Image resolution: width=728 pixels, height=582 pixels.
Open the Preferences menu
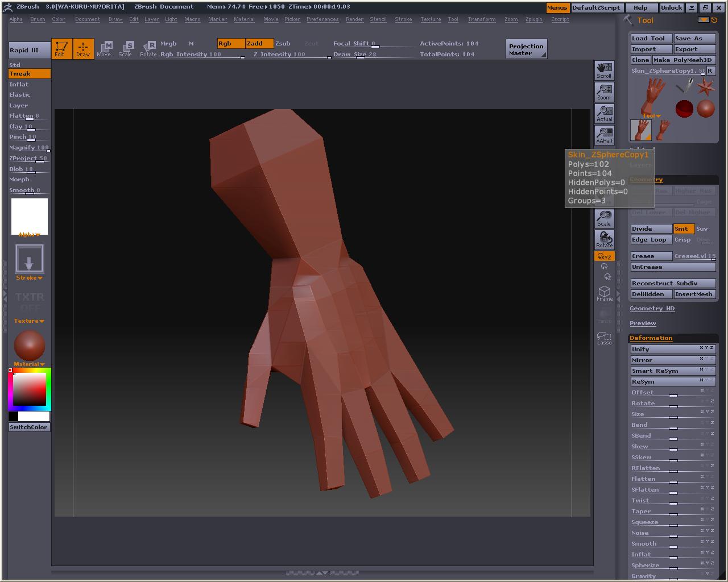(322, 19)
